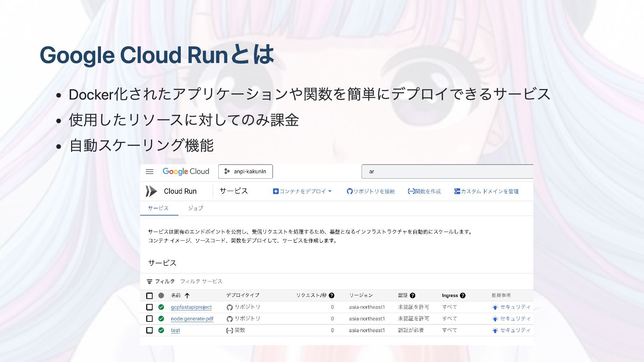Screen dimensions: 644x362
Task: Switch to the サービス tab
Action: click(158, 208)
